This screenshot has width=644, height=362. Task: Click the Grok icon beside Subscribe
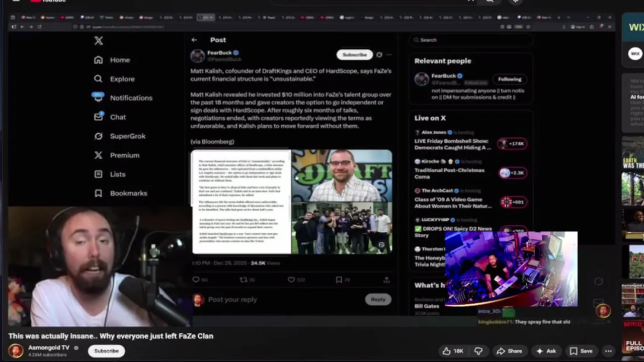[x=379, y=55]
